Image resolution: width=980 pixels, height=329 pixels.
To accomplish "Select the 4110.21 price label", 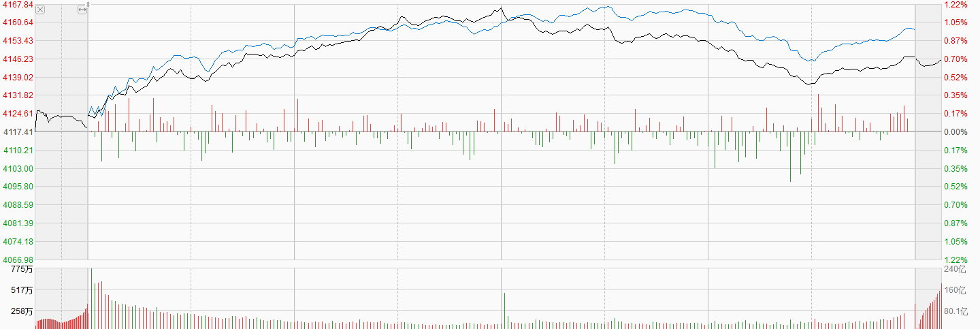I will pyautogui.click(x=17, y=150).
